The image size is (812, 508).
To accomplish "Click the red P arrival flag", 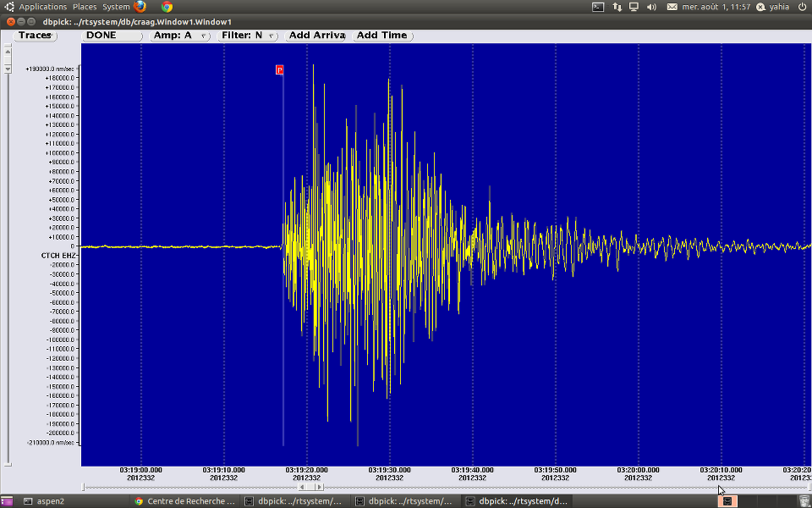I will pyautogui.click(x=280, y=69).
